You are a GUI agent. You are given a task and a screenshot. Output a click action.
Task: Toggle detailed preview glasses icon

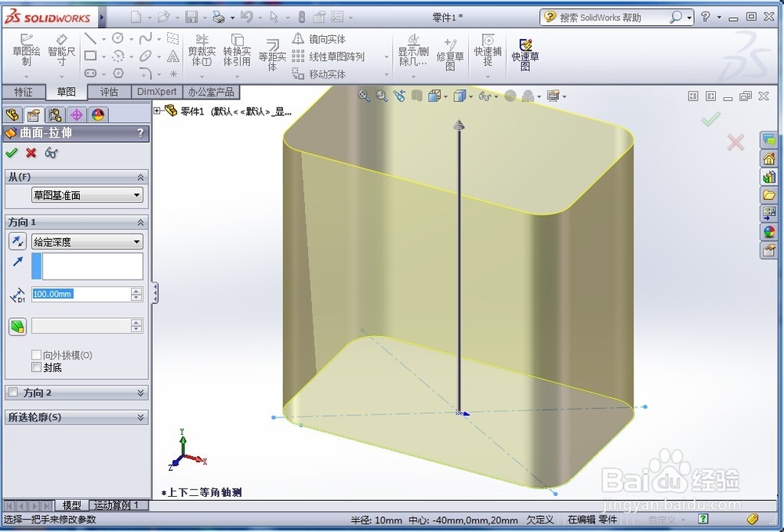tap(51, 153)
